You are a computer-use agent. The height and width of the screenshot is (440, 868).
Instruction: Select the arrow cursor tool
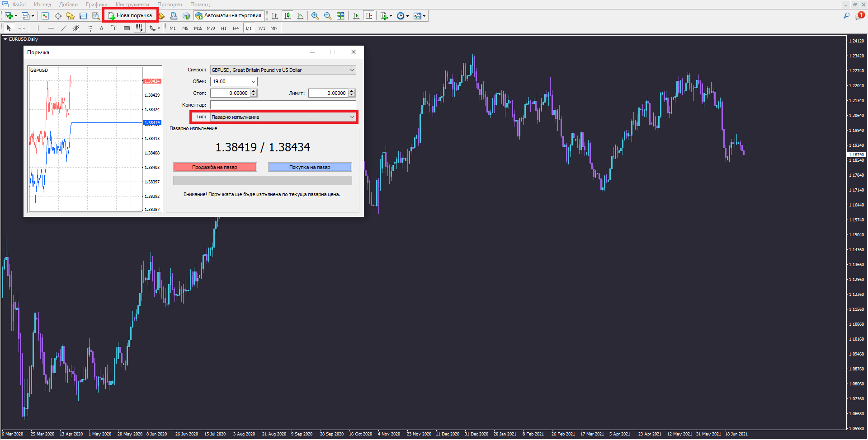click(x=9, y=28)
